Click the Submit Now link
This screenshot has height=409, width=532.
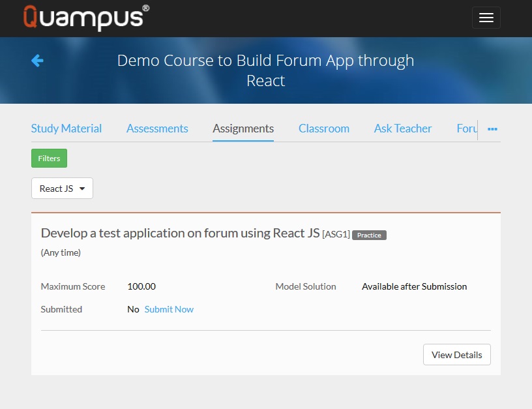pyautogui.click(x=169, y=309)
